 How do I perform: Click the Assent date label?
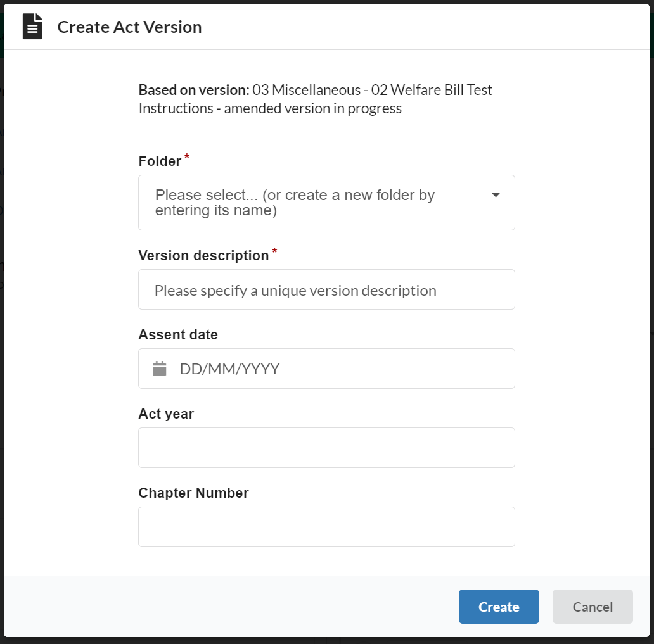[178, 334]
